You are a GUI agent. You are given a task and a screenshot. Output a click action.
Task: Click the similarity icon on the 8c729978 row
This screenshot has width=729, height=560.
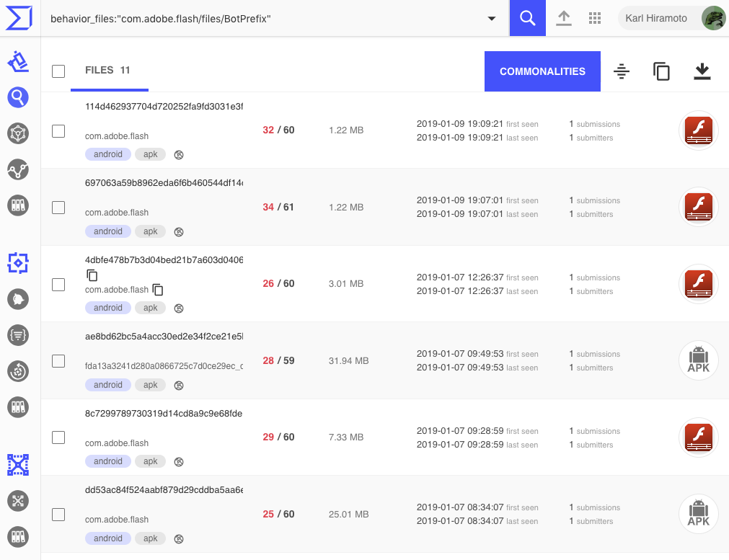pos(179,462)
